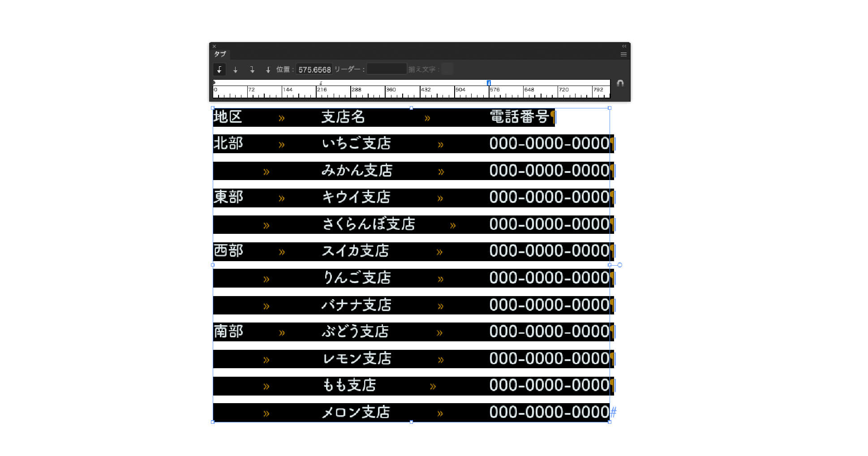Collapse the panel with the double-arrow icon
Screen dimensions: 868x456
[x=624, y=46]
